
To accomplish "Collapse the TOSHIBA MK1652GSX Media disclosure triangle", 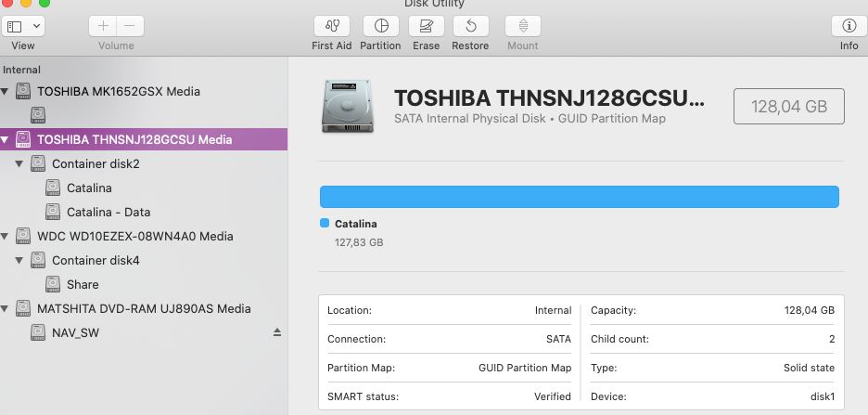I will click(5, 91).
